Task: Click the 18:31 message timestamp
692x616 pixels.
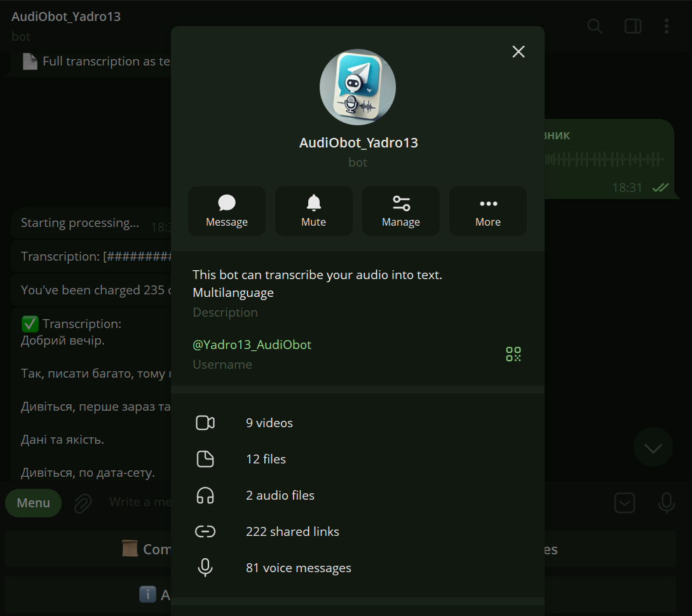Action: 627,188
